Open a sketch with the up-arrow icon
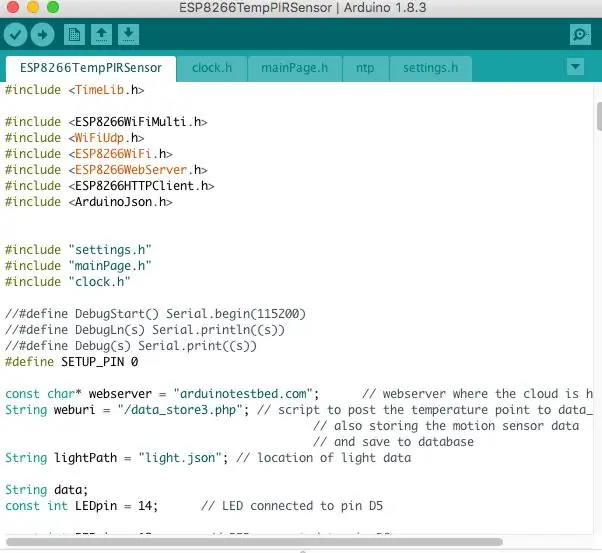This screenshot has height=553, width=602. pyautogui.click(x=101, y=35)
